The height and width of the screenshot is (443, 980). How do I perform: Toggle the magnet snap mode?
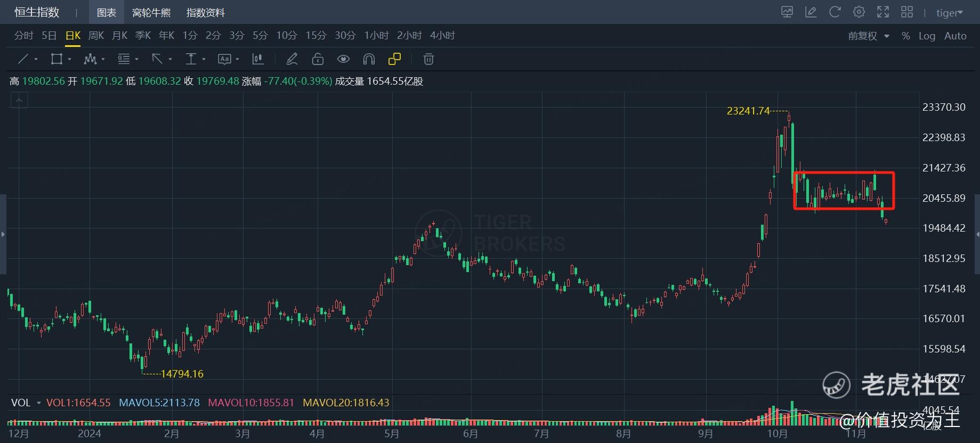[369, 59]
